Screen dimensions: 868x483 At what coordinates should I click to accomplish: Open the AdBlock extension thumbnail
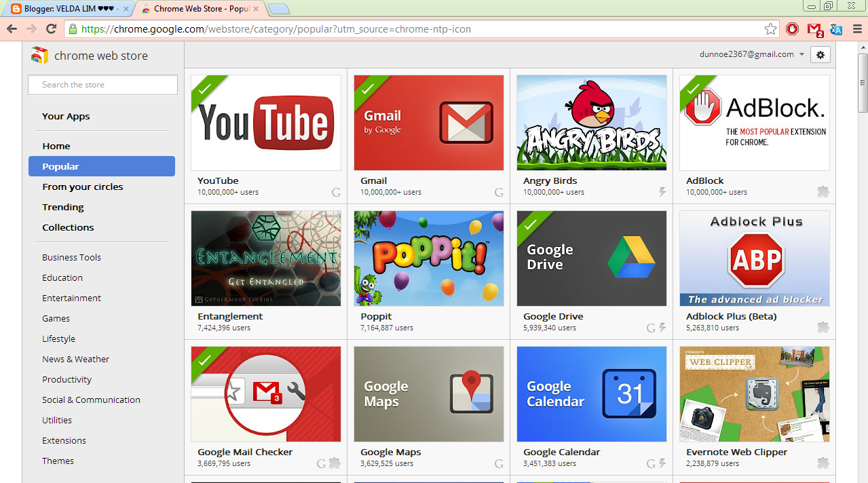click(755, 123)
